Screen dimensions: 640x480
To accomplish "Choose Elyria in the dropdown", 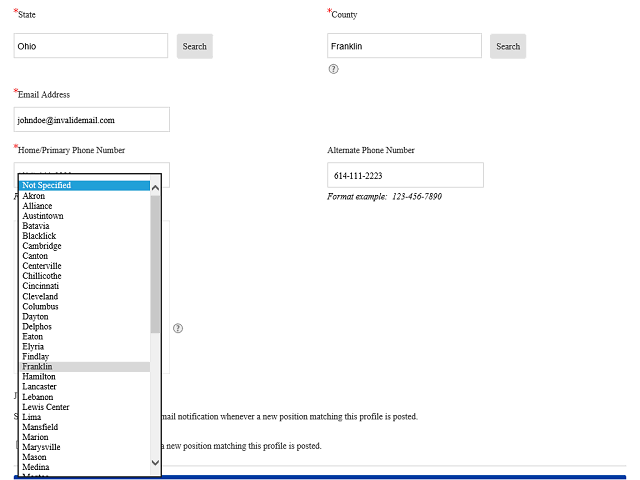I will pos(85,346).
